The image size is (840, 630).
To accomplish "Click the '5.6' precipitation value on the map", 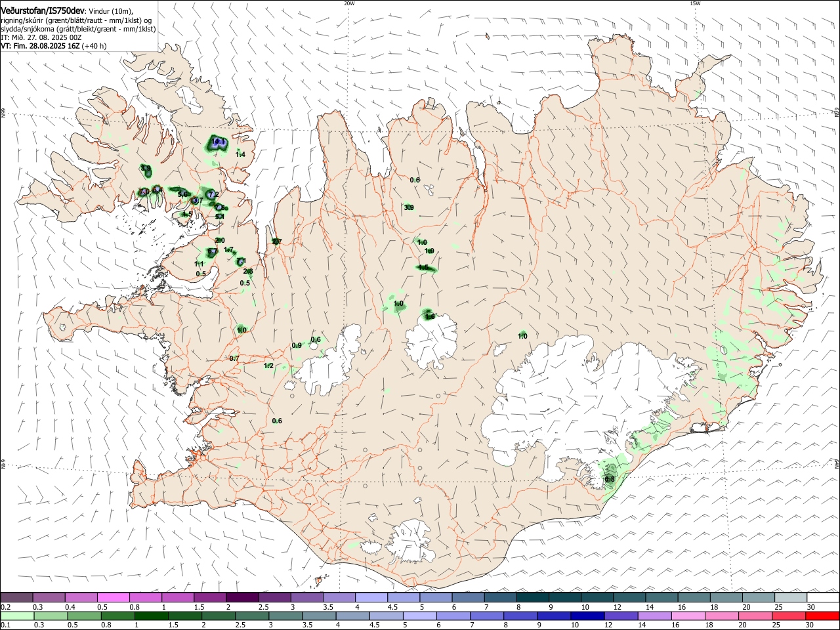I will [182, 194].
